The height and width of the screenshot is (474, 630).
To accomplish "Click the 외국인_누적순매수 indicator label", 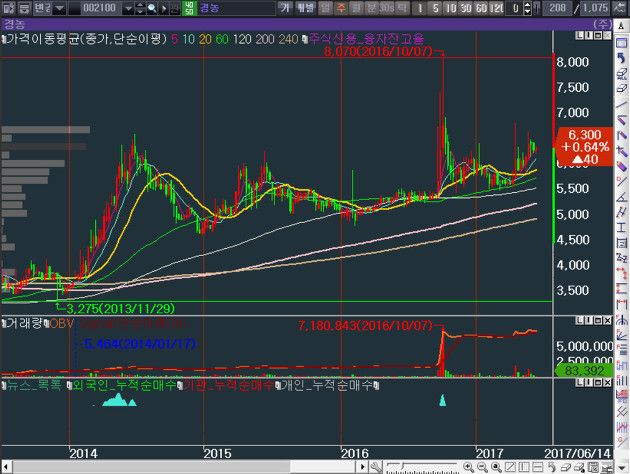I will (x=125, y=386).
